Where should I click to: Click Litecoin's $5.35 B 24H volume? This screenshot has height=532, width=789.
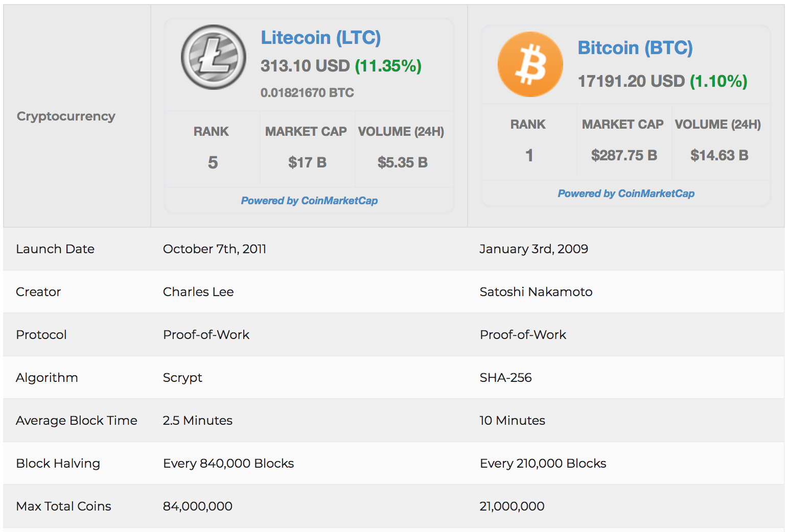(x=402, y=162)
